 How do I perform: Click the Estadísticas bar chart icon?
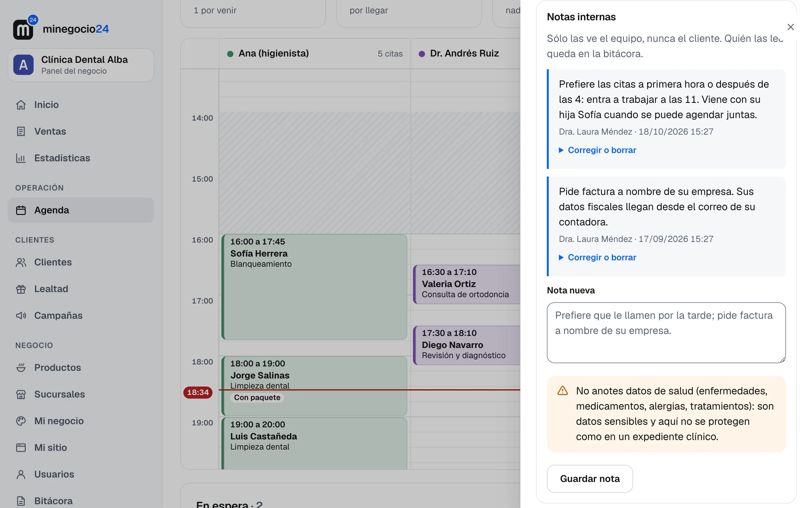(x=21, y=158)
